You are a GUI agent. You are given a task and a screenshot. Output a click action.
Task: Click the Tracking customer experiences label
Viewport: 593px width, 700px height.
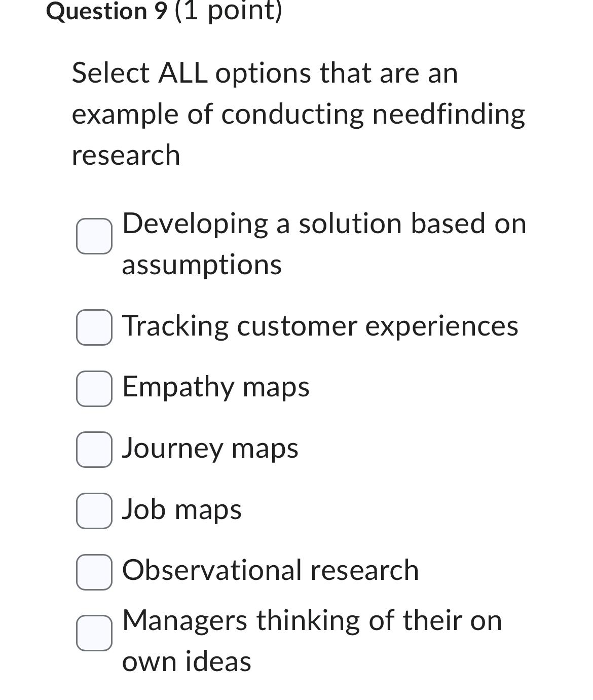[320, 326]
